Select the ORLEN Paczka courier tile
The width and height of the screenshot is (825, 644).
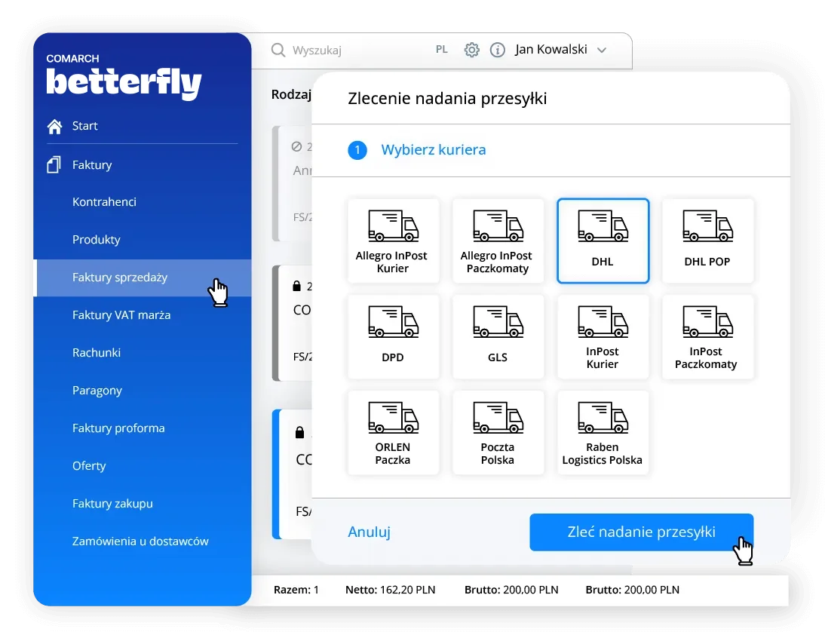(392, 432)
